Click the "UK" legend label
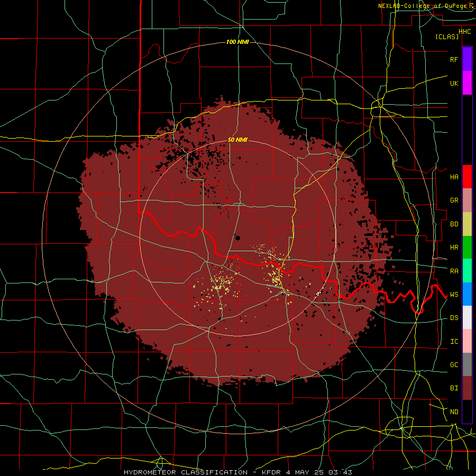 coord(454,84)
